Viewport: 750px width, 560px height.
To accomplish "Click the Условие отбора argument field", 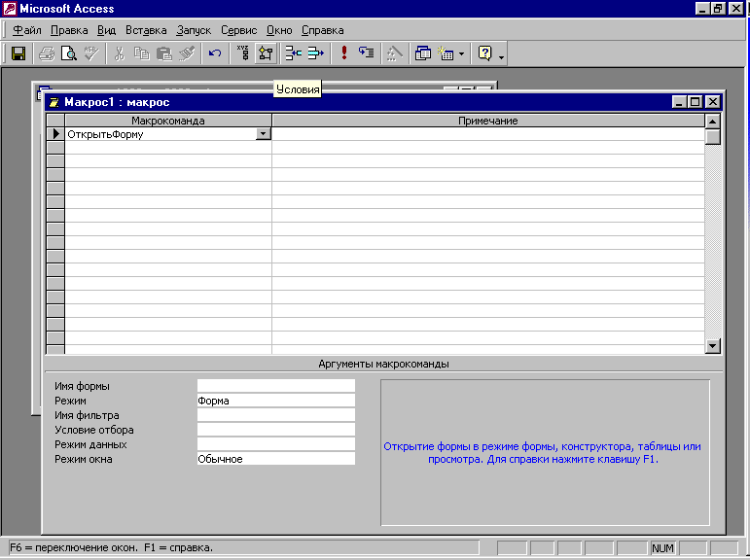I will pyautogui.click(x=276, y=430).
